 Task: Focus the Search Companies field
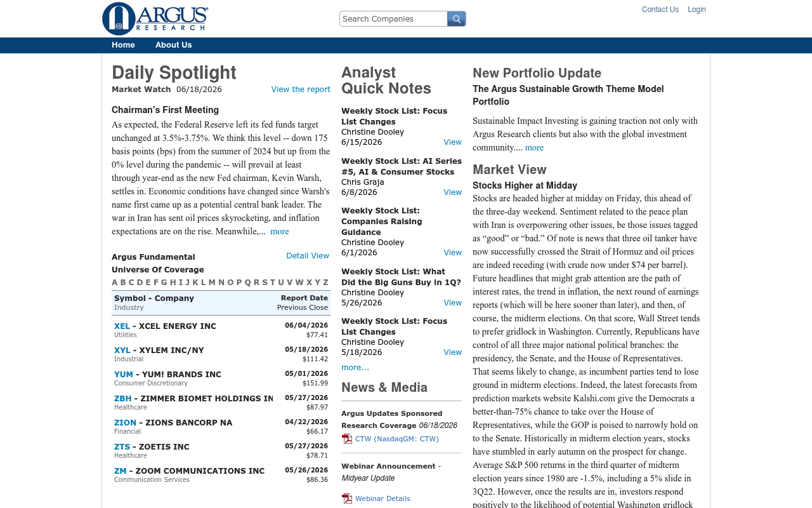tap(393, 19)
